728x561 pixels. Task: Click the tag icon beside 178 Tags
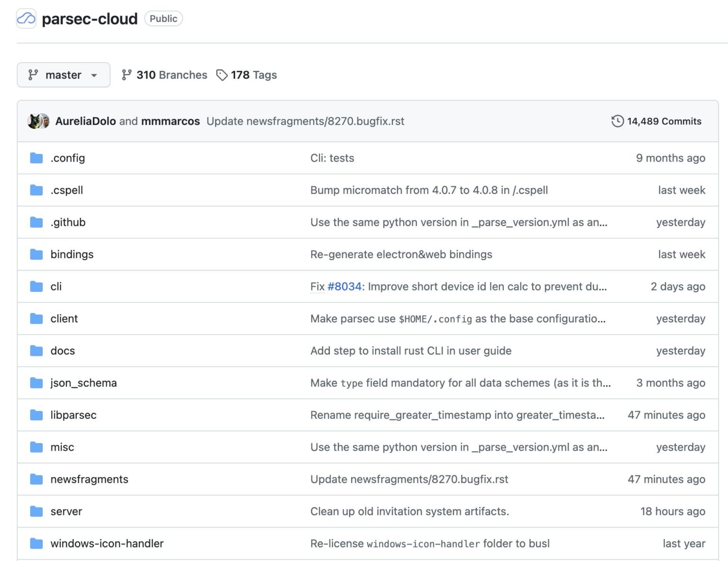click(x=221, y=75)
